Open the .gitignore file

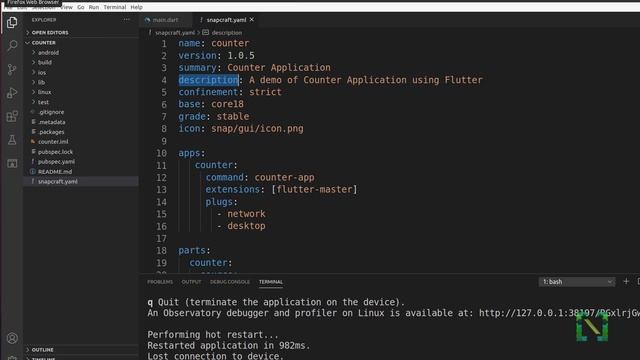click(x=51, y=112)
